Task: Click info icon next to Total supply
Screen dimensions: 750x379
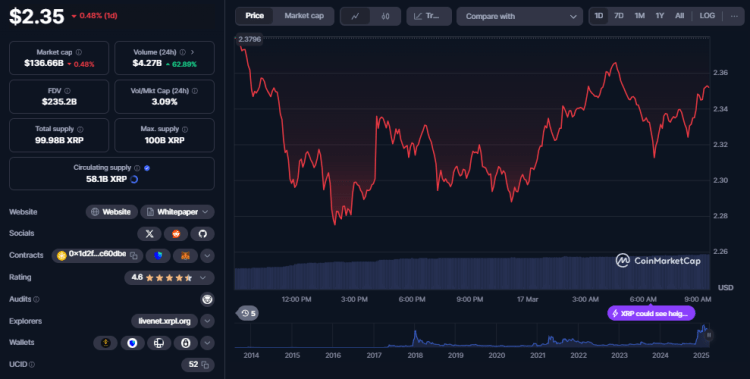Action: point(80,129)
